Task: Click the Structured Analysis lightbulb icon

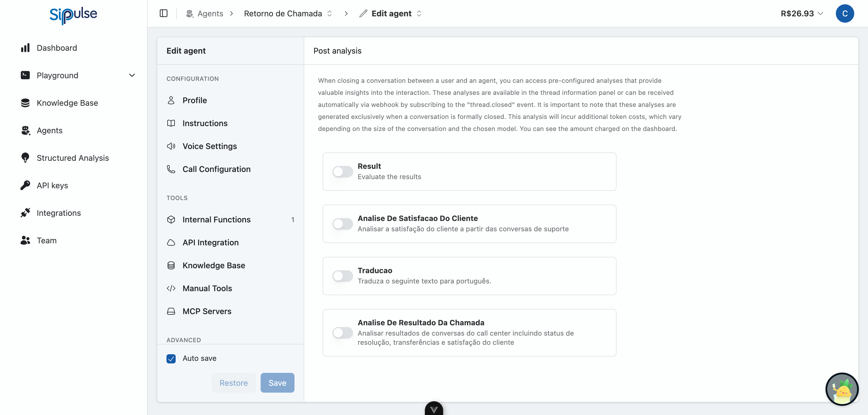Action: tap(25, 158)
